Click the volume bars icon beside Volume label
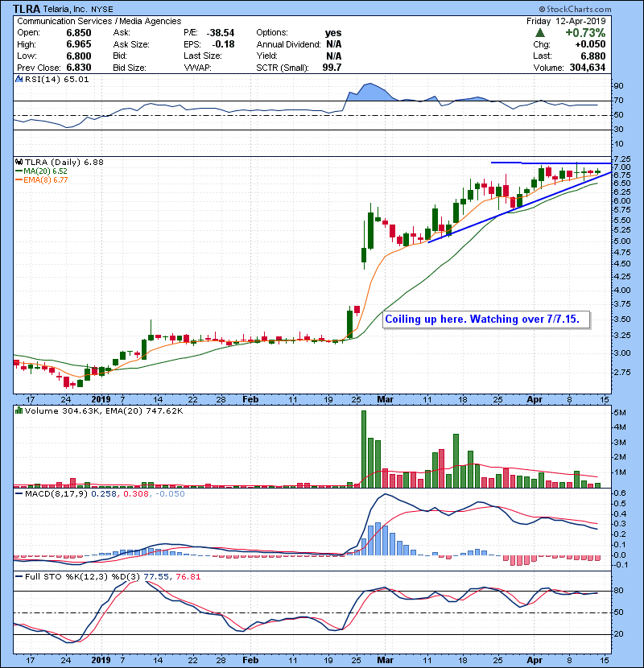The height and width of the screenshot is (668, 644). [19, 410]
